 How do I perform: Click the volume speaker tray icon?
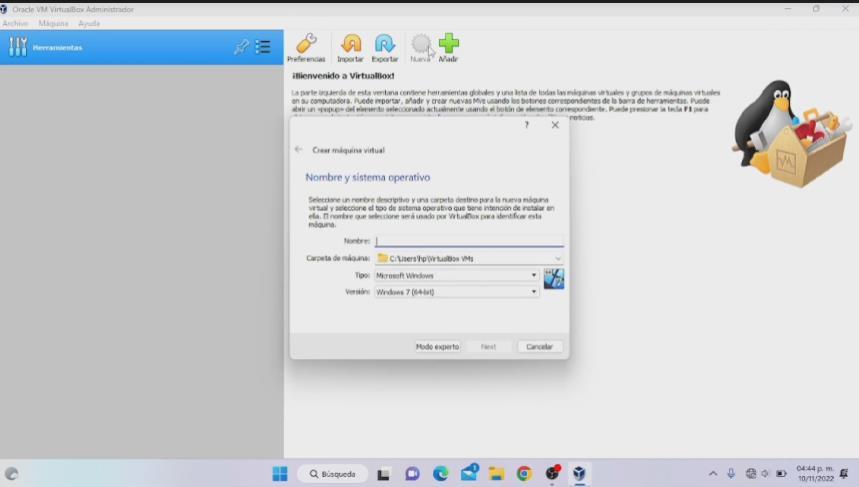point(766,473)
